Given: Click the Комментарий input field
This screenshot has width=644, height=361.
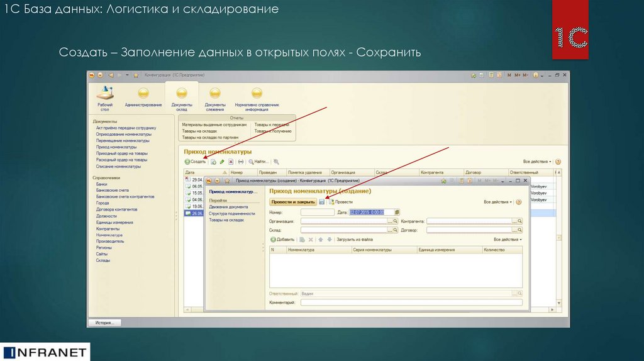Looking at the screenshot, I should tap(411, 303).
